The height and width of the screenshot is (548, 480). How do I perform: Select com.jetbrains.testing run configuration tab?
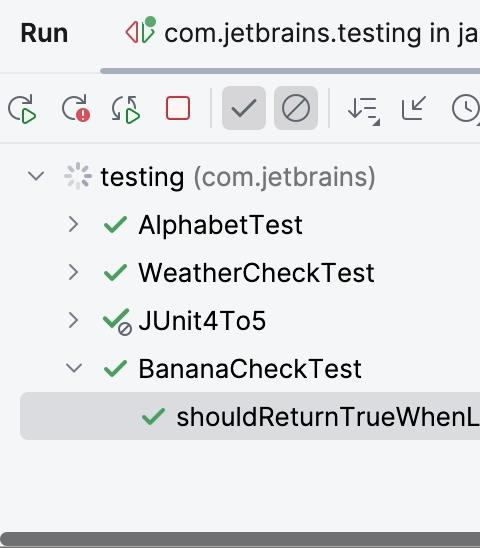(302, 34)
